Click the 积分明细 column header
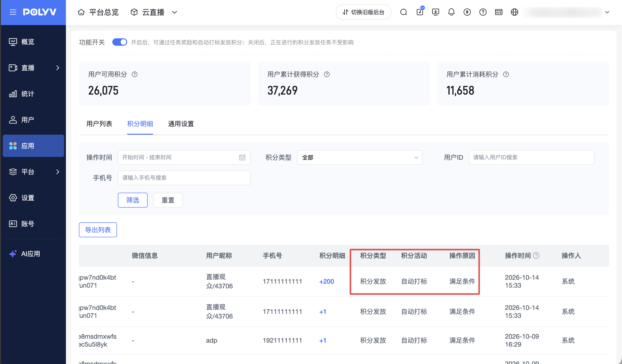Image resolution: width=622 pixels, height=364 pixels. [x=332, y=255]
